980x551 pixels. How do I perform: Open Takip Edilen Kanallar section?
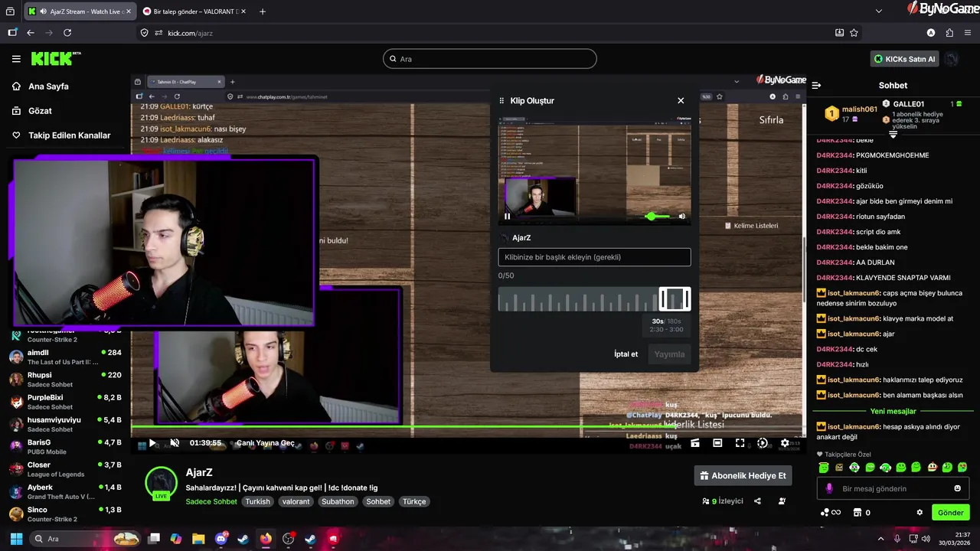60,135
